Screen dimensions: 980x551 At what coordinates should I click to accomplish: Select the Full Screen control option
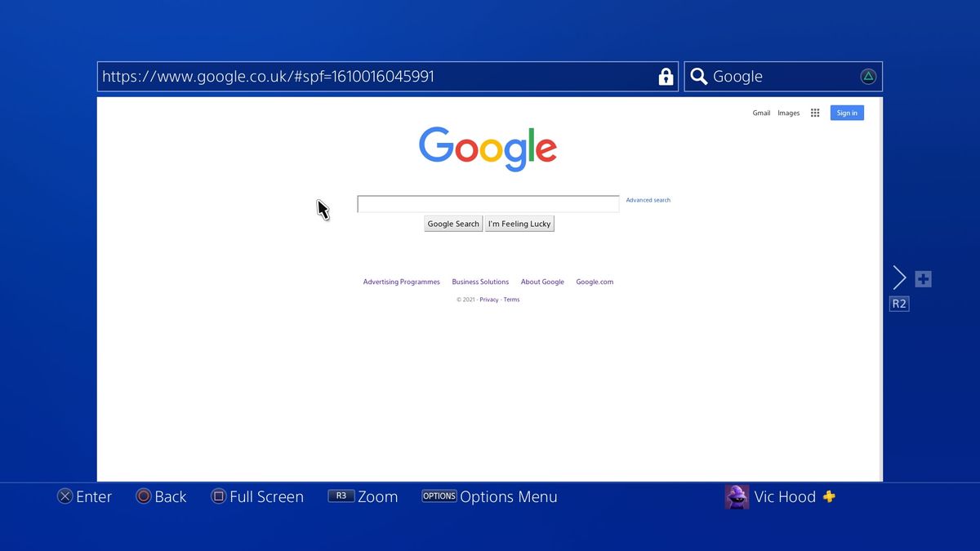pos(257,496)
